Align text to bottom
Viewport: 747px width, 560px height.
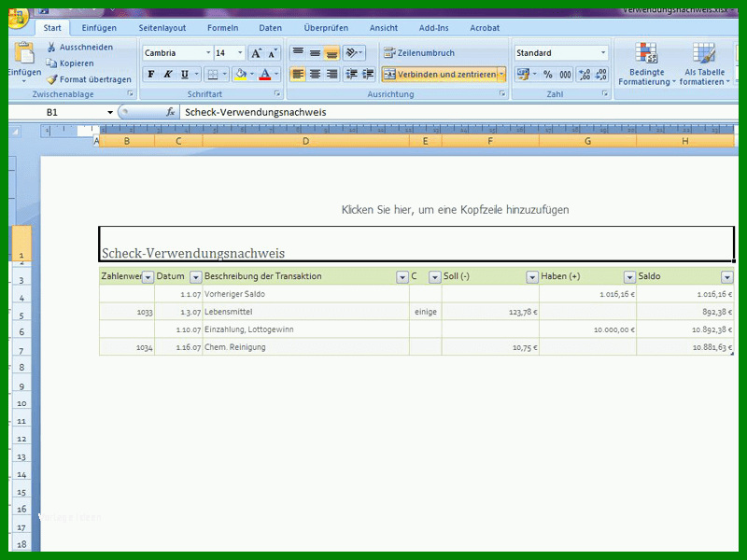point(331,52)
